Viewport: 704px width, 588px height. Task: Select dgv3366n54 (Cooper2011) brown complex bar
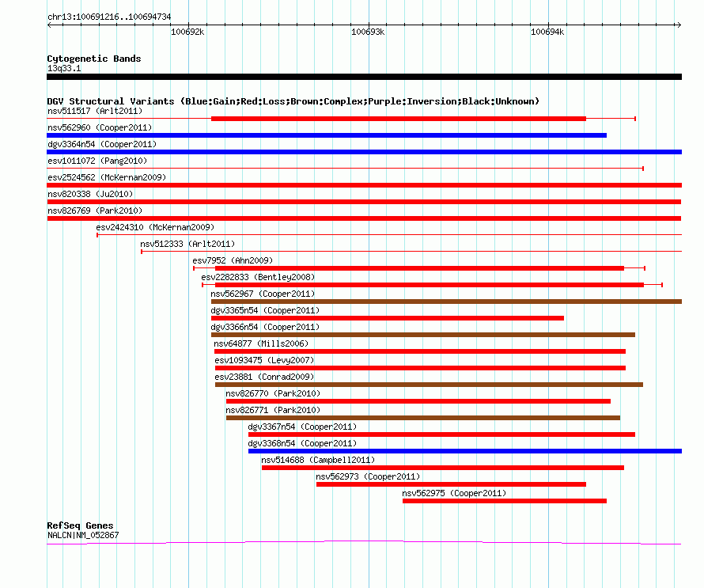pyautogui.click(x=423, y=335)
